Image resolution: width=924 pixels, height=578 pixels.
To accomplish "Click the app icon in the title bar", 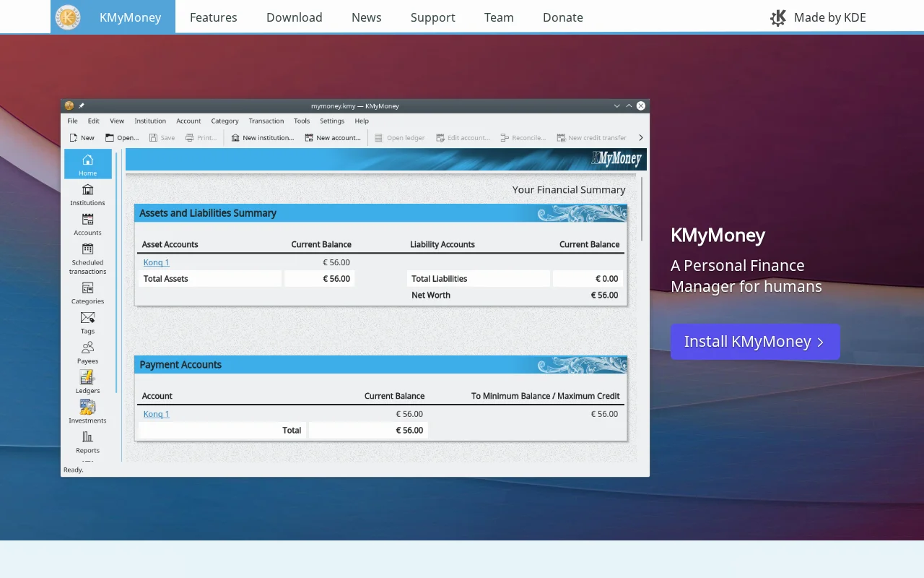I will coord(69,105).
